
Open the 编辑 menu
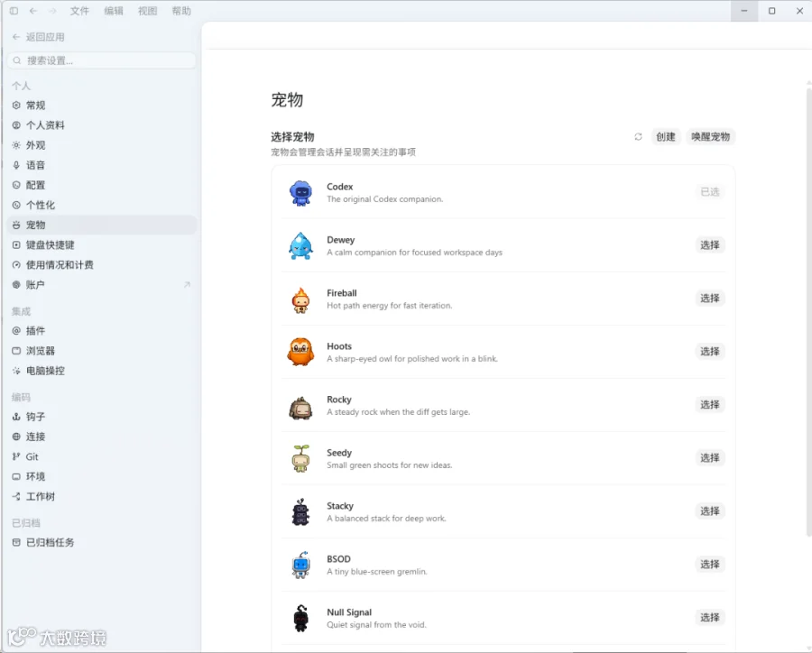(114, 11)
